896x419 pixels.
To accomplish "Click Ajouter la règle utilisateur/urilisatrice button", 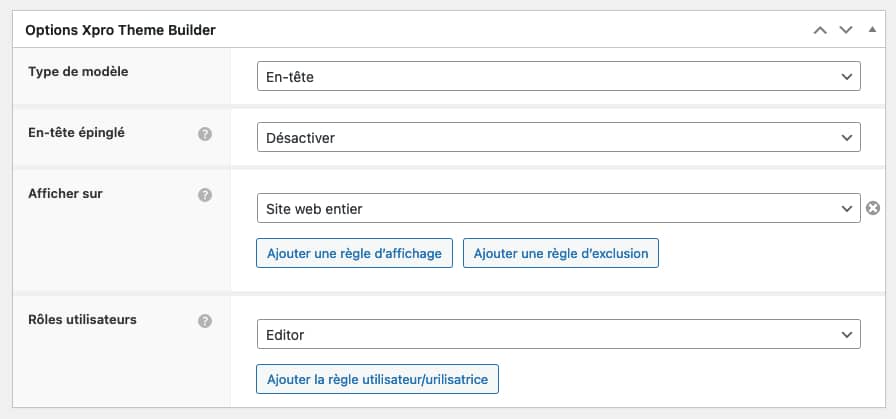I will [x=377, y=379].
